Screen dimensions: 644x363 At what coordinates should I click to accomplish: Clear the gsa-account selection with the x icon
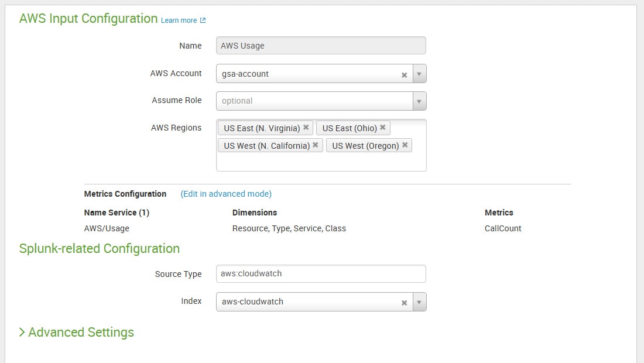[x=404, y=75]
